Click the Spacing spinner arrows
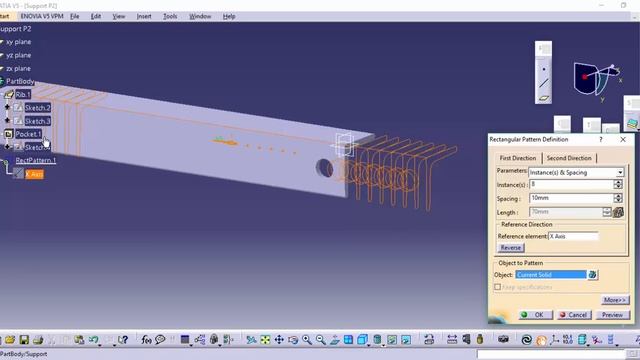 click(x=618, y=198)
